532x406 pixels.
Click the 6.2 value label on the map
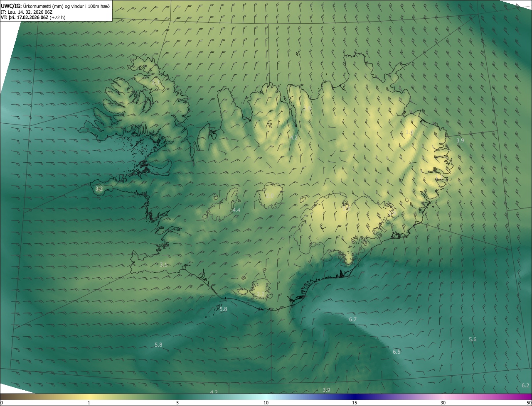(525, 386)
